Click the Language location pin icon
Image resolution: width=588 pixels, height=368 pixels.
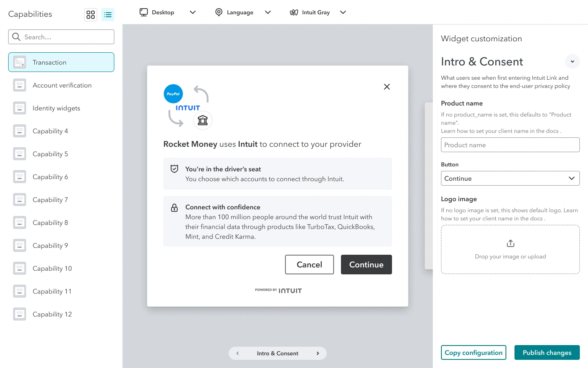tap(219, 12)
